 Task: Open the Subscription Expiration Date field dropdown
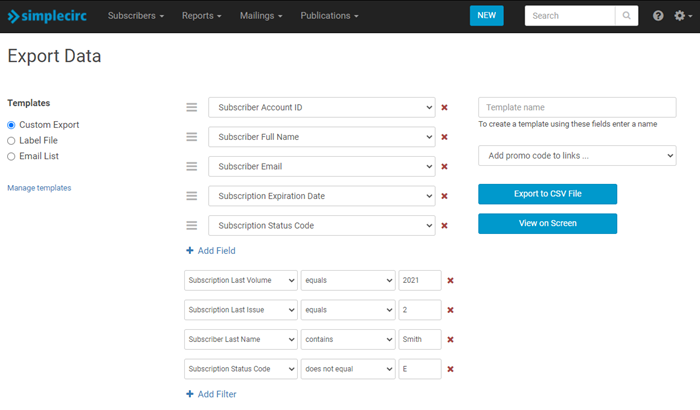click(321, 196)
